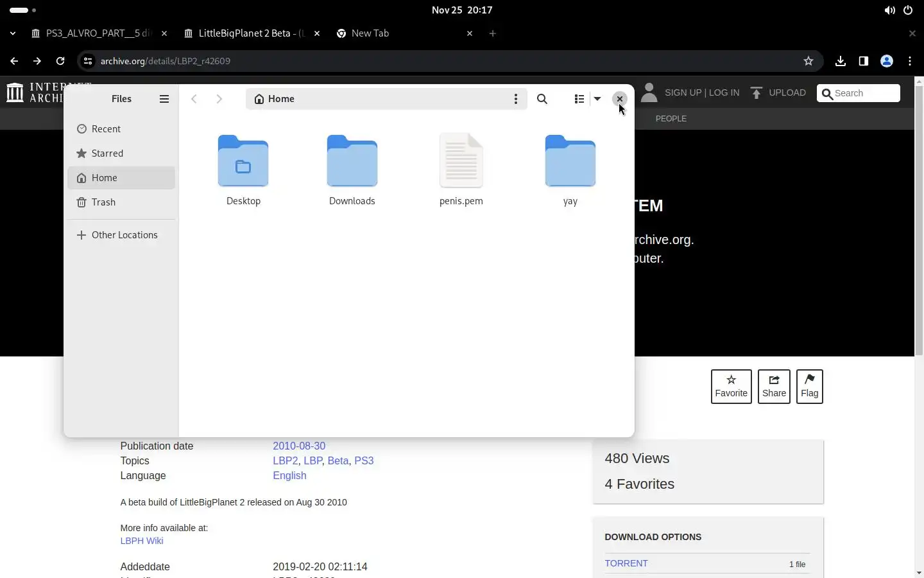
Task: Go forward in Files navigation
Action: point(219,99)
